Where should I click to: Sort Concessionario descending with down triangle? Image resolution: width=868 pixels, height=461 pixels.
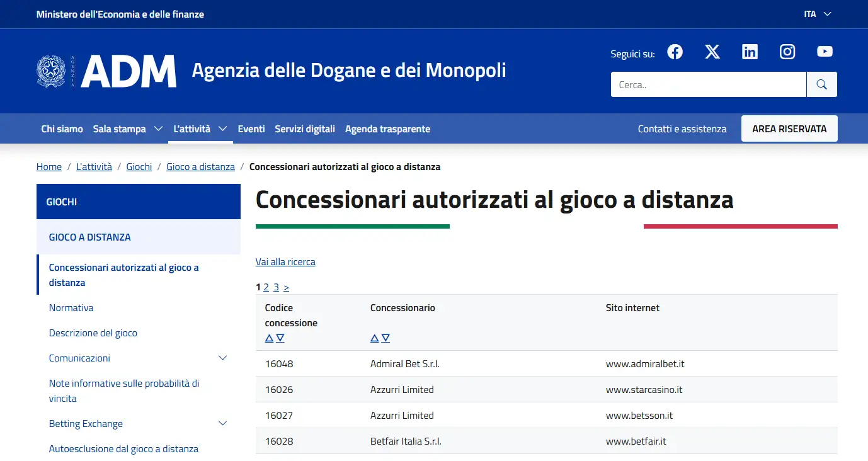385,338
